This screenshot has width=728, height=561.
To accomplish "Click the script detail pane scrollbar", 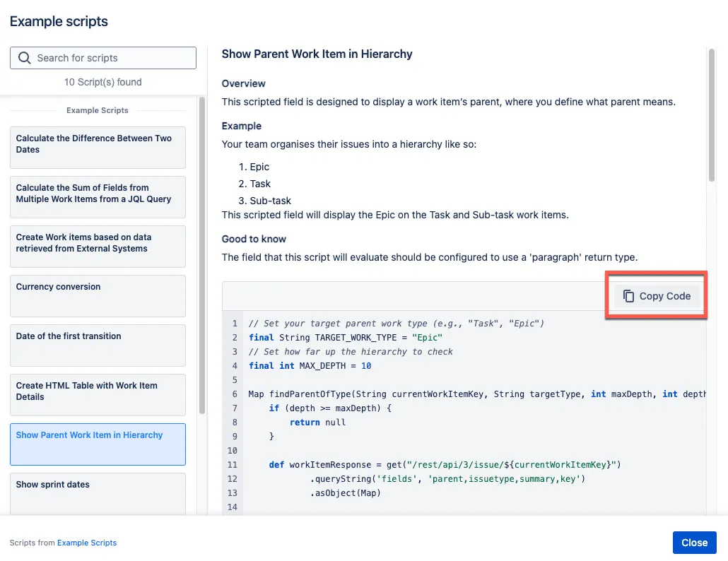I will 712,115.
